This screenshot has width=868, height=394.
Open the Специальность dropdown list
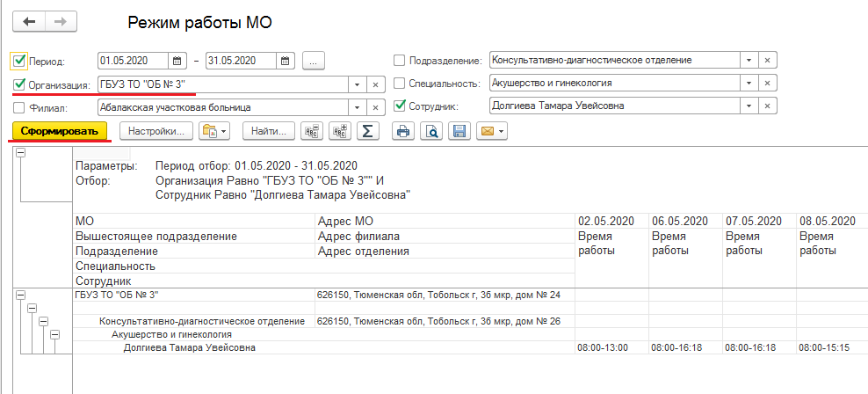pyautogui.click(x=749, y=84)
